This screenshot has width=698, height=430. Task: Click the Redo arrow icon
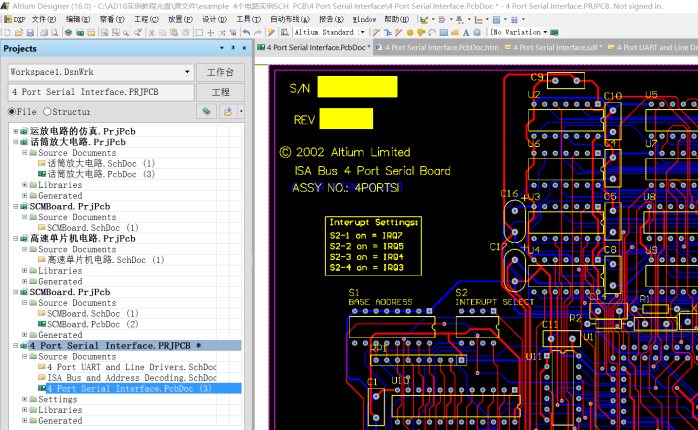pos(258,32)
